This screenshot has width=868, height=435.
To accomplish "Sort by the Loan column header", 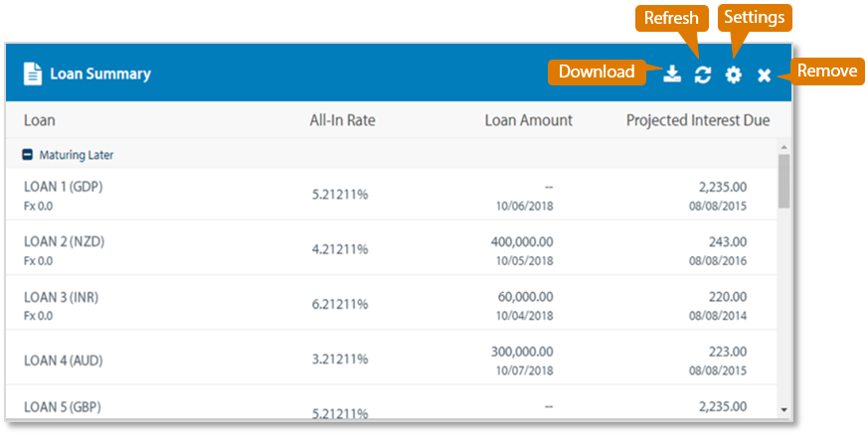I will (40, 120).
